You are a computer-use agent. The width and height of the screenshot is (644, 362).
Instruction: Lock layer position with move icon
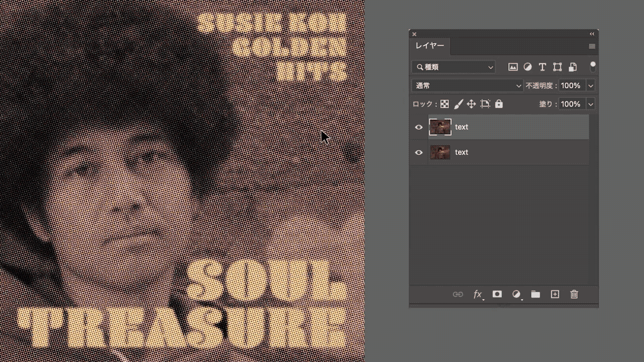point(471,104)
